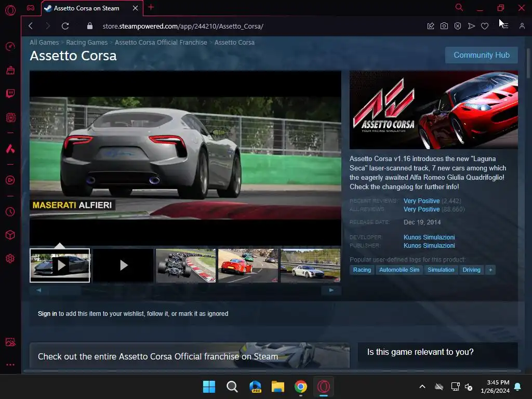Search in tabs with magnifier icon

coord(459,7)
